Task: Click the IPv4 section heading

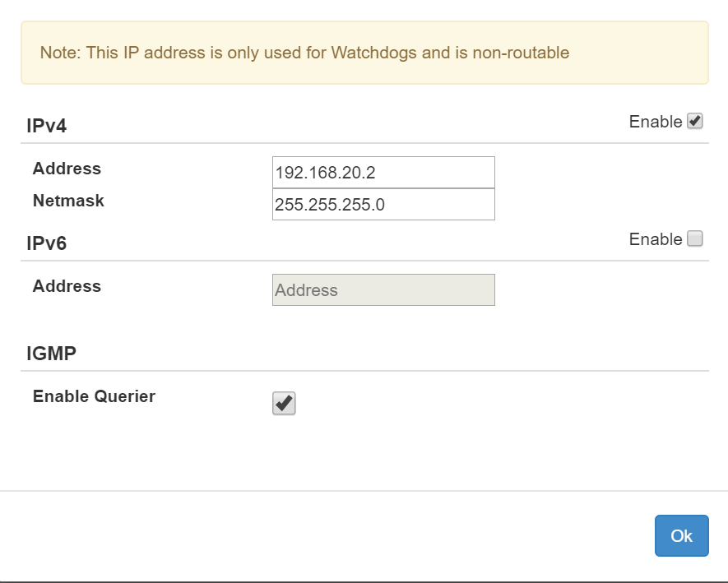Action: (46, 127)
